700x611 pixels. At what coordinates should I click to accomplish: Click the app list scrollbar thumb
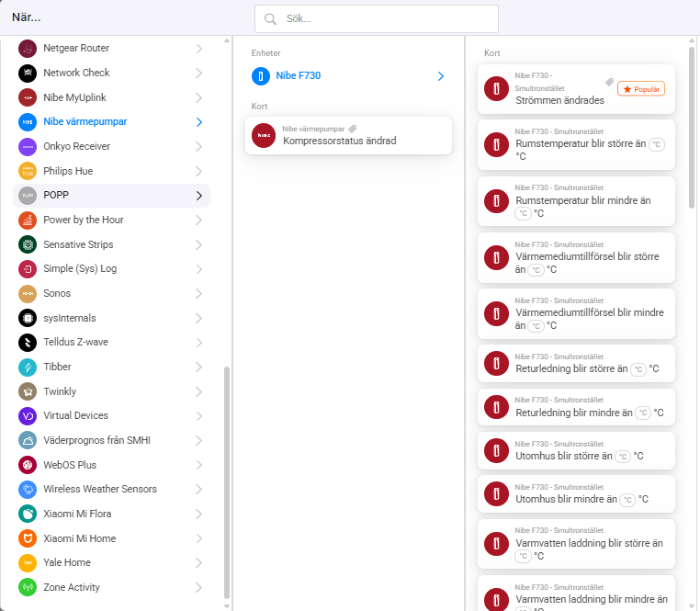pos(227,482)
